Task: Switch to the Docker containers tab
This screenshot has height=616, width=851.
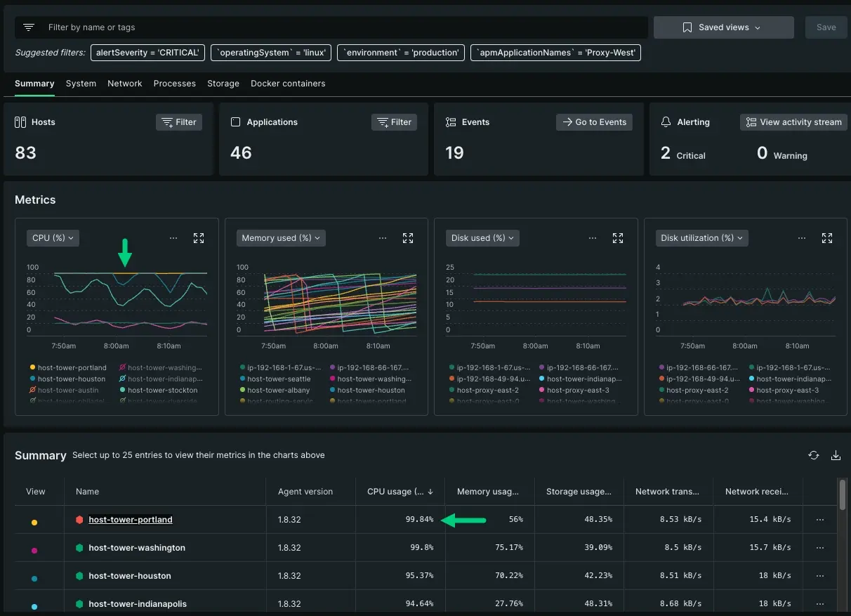Action: point(288,84)
